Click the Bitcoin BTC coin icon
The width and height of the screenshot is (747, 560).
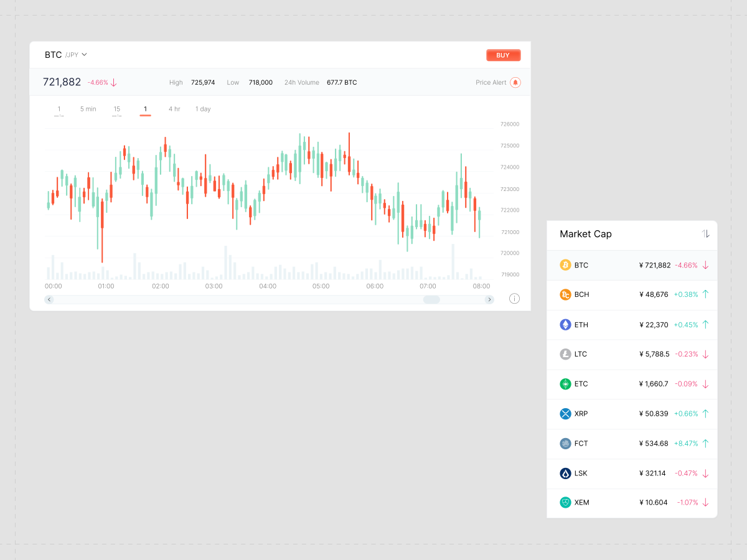click(565, 265)
